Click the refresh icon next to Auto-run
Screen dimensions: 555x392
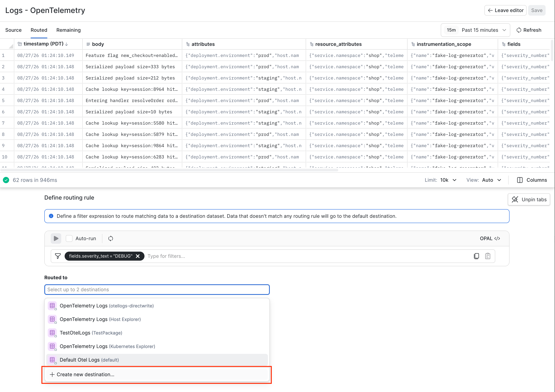[x=110, y=238]
